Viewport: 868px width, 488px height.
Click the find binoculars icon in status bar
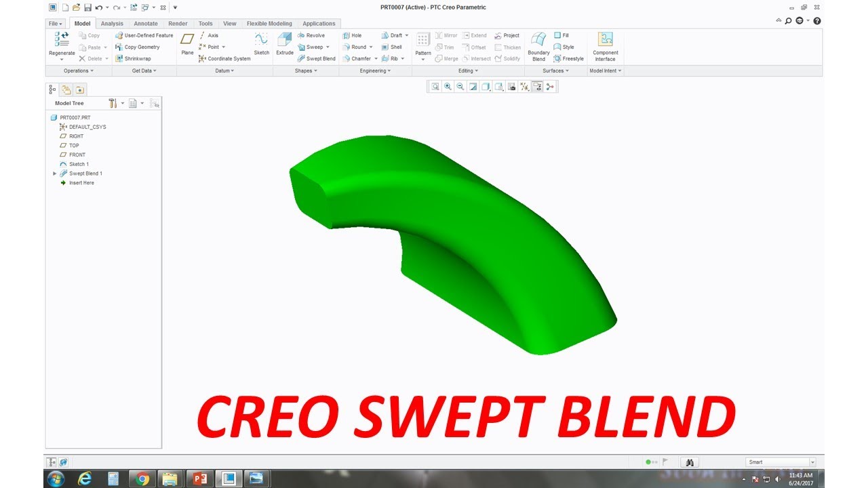pyautogui.click(x=690, y=462)
